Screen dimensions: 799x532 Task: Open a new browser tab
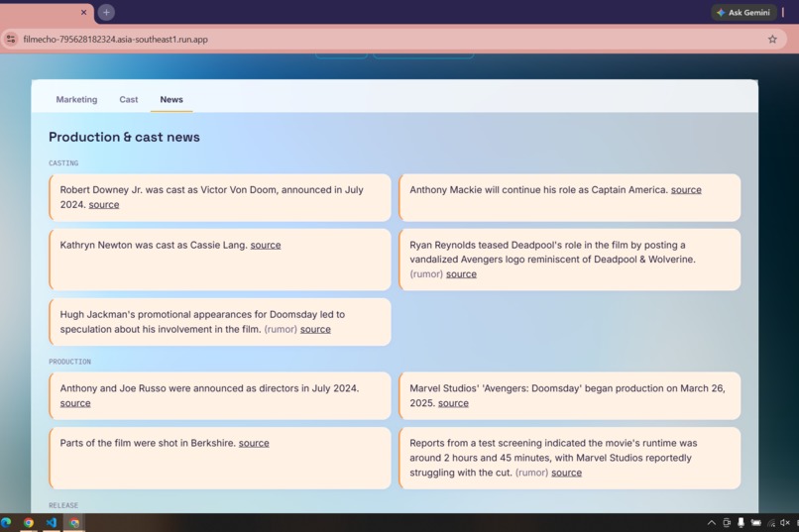click(106, 12)
